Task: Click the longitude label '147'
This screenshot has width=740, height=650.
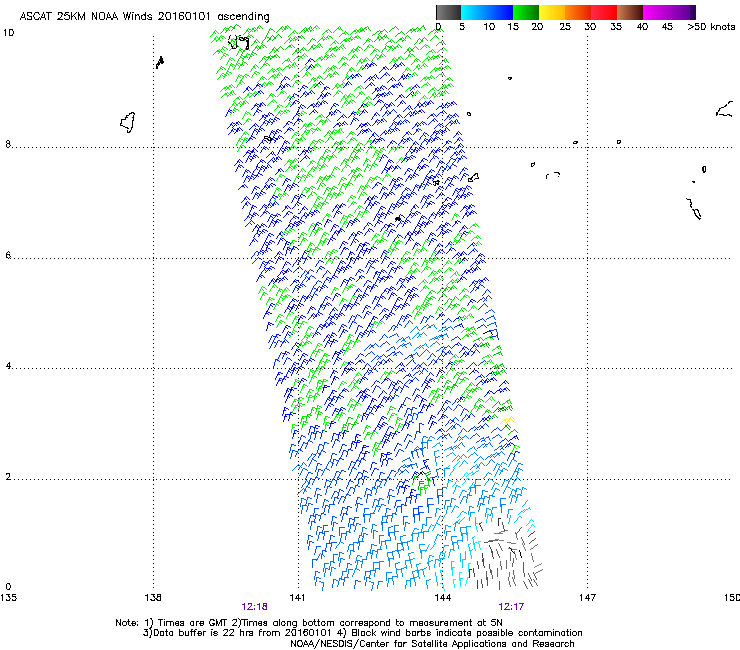Action: pos(587,598)
